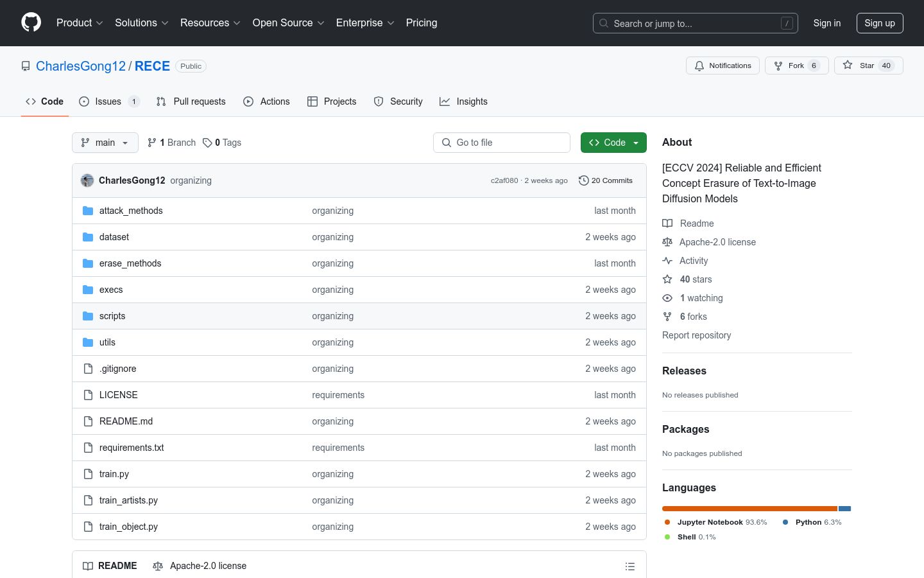This screenshot has width=924, height=578.
Task: Expand the Product menu
Action: pyautogui.click(x=80, y=22)
